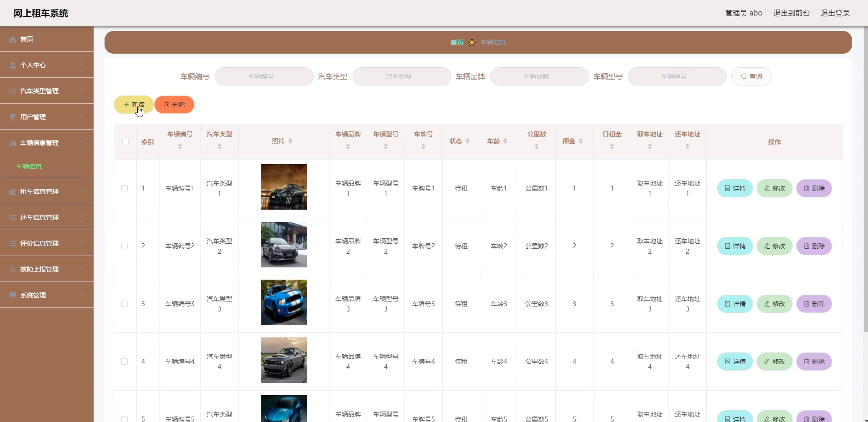Expand the 租车信息管理 menu chevron
Screen dimensions: 868x422
pos(82,191)
